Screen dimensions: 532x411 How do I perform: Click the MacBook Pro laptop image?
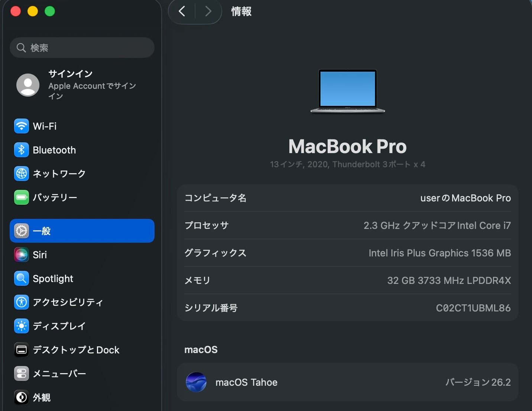pos(348,91)
